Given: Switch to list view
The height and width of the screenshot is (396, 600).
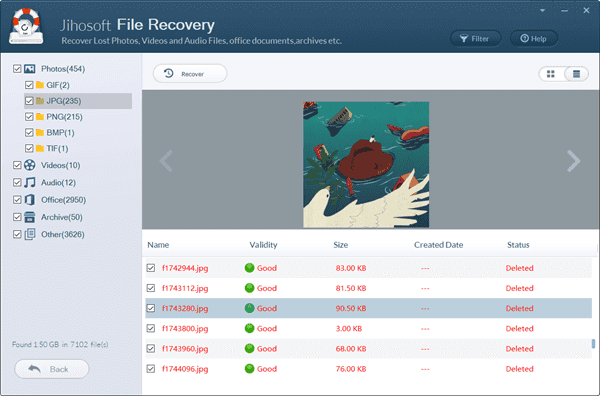Looking at the screenshot, I should pos(576,74).
